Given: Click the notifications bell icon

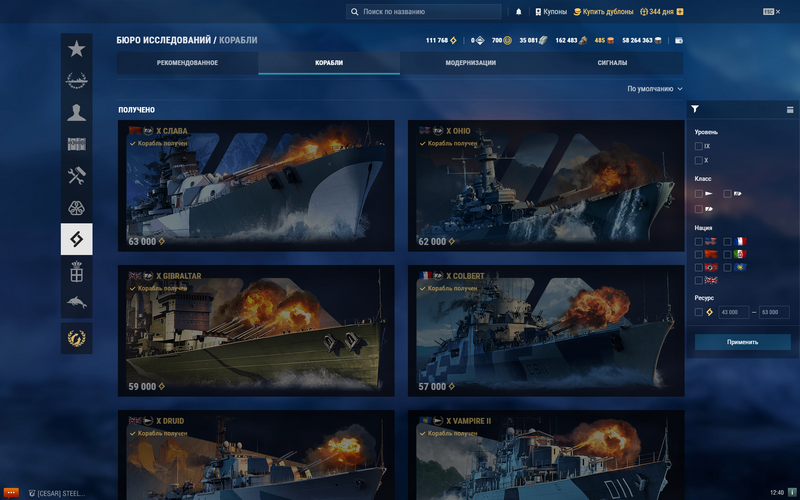Looking at the screenshot, I should coord(518,12).
